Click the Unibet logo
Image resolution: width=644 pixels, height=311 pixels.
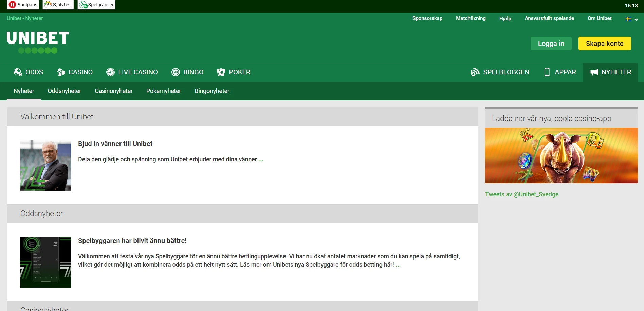point(38,42)
